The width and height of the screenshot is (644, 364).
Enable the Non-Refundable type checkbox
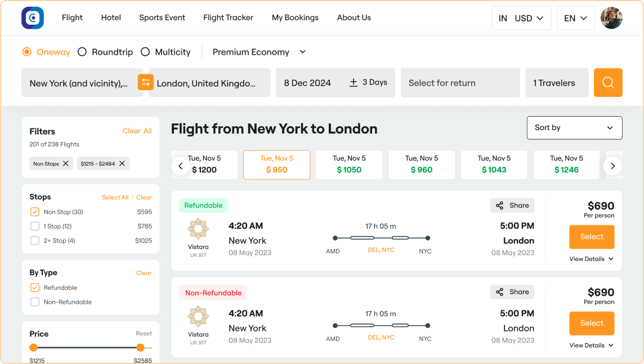[35, 302]
